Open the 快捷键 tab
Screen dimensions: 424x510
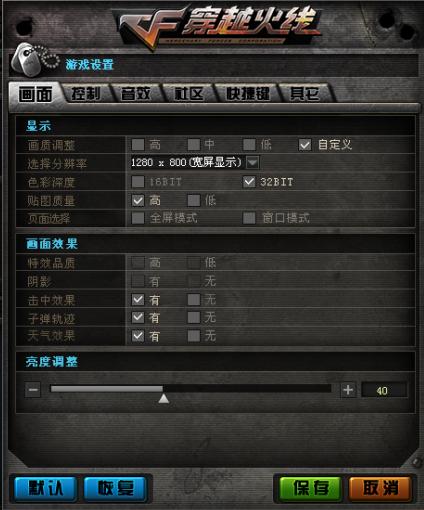click(248, 94)
